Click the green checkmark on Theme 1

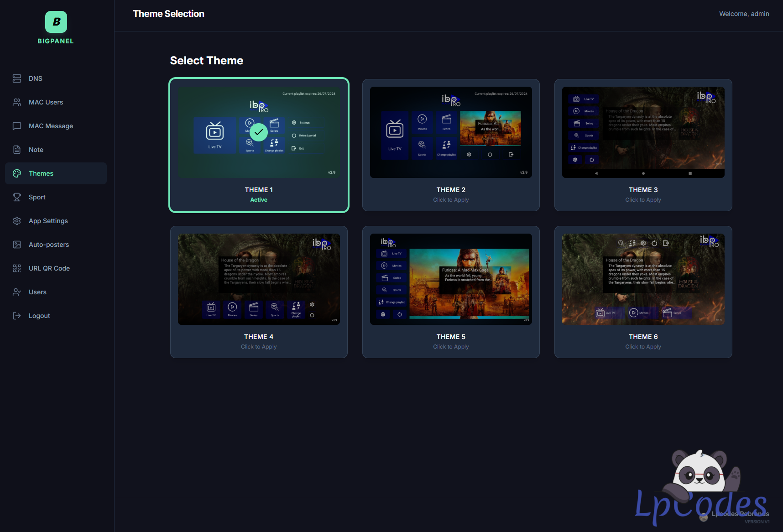(x=259, y=132)
